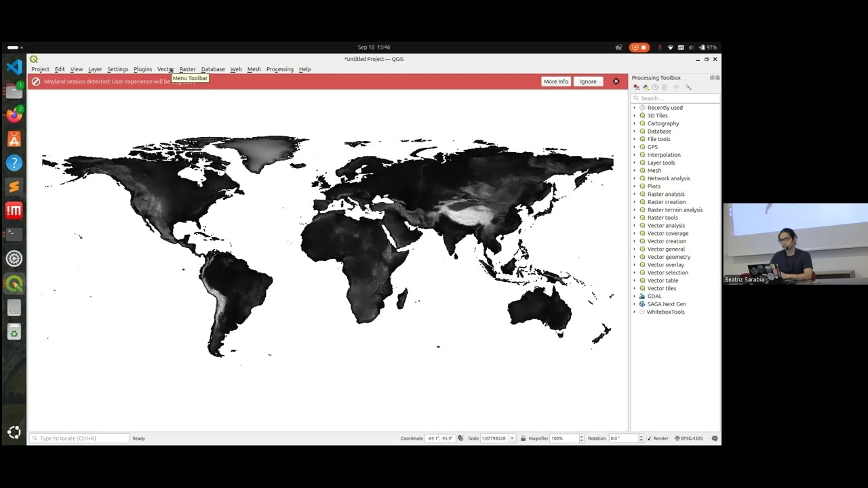This screenshot has width=868, height=488.
Task: Open the Project menu
Action: pyautogui.click(x=40, y=69)
